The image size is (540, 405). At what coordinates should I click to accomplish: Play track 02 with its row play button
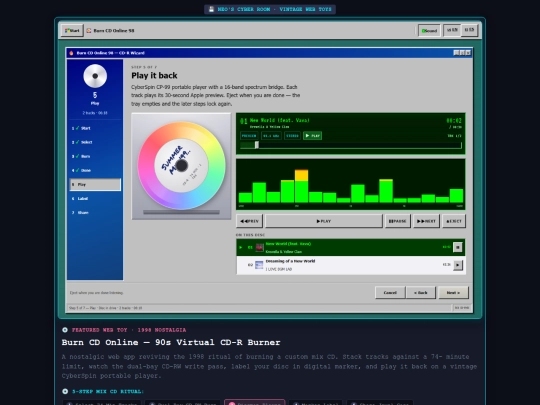click(x=457, y=265)
